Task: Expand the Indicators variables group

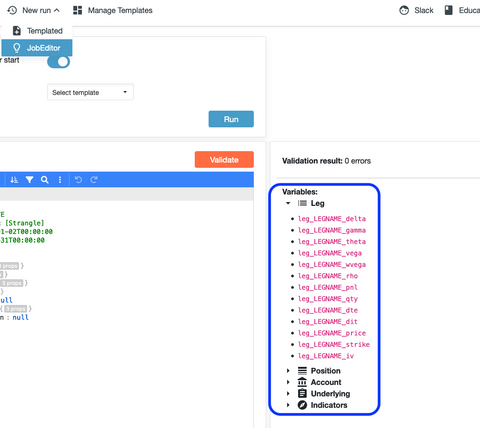Action: click(x=288, y=405)
